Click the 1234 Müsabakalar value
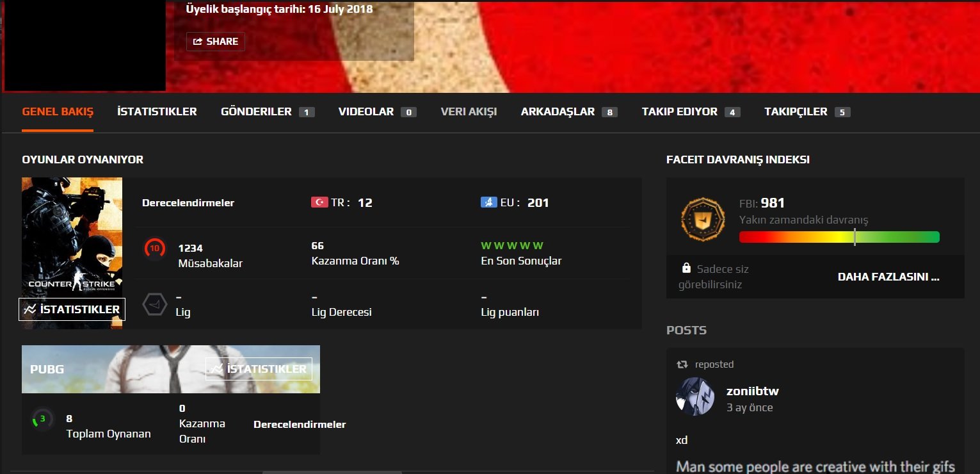This screenshot has height=474, width=980. click(191, 248)
